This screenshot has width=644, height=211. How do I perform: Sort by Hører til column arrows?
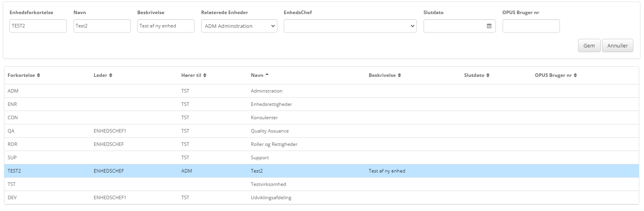point(205,75)
